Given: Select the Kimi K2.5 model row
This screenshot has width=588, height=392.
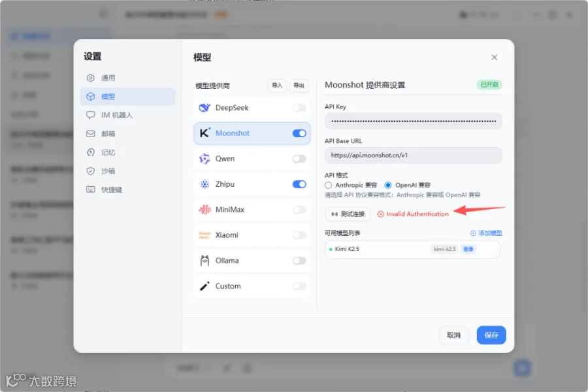Looking at the screenshot, I should tap(412, 249).
